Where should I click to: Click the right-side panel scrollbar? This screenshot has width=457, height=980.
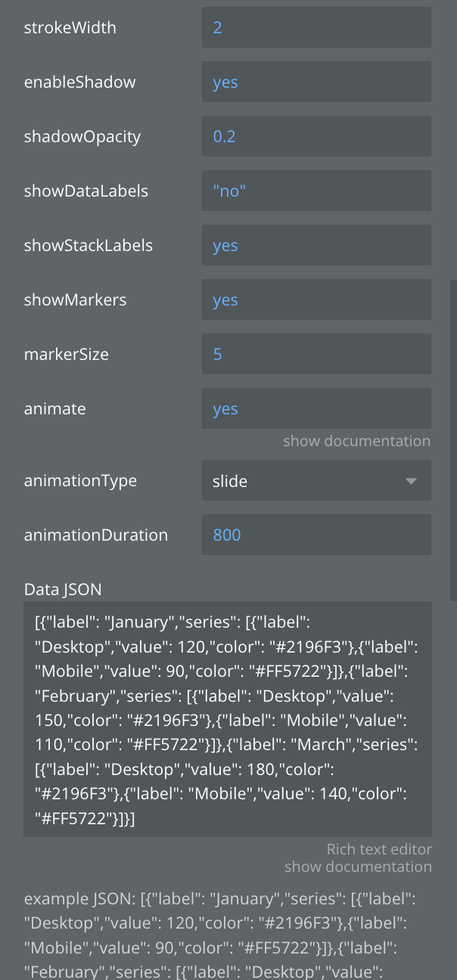click(x=453, y=439)
